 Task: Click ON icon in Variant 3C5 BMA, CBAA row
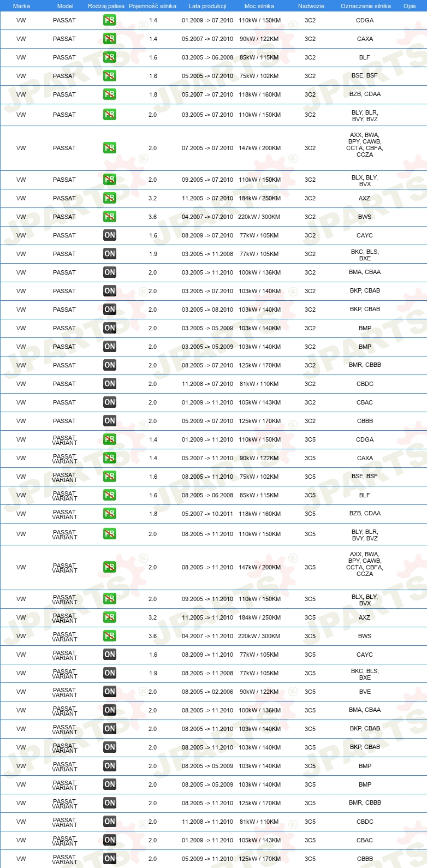coord(110,710)
